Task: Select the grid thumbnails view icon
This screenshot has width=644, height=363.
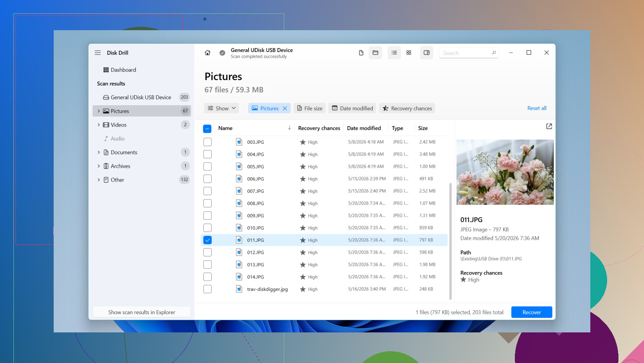Action: pos(409,53)
